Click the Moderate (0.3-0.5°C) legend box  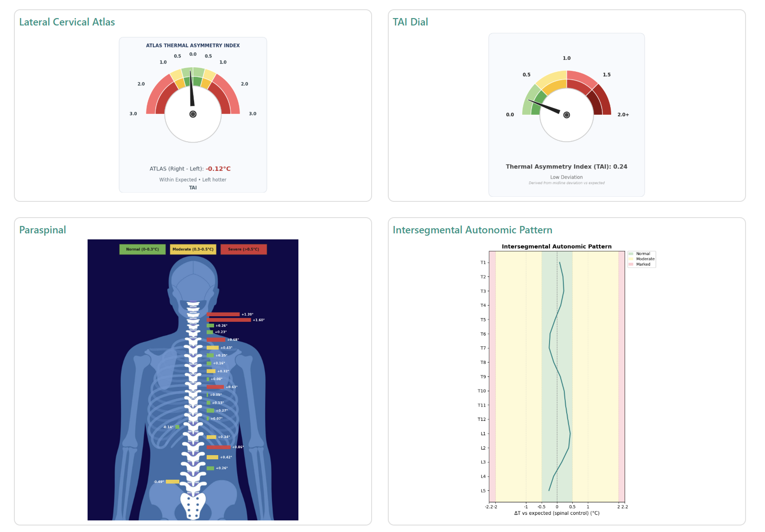pos(193,249)
